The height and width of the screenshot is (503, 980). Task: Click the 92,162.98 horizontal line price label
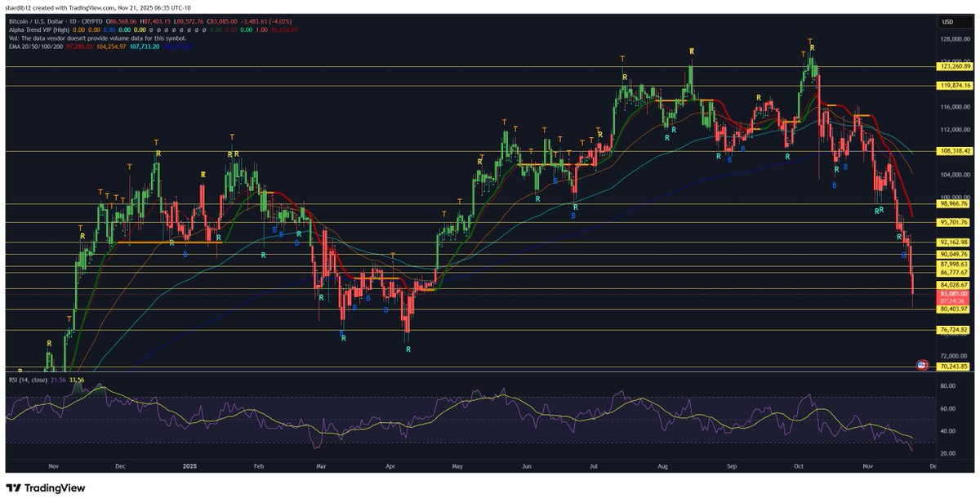(954, 243)
